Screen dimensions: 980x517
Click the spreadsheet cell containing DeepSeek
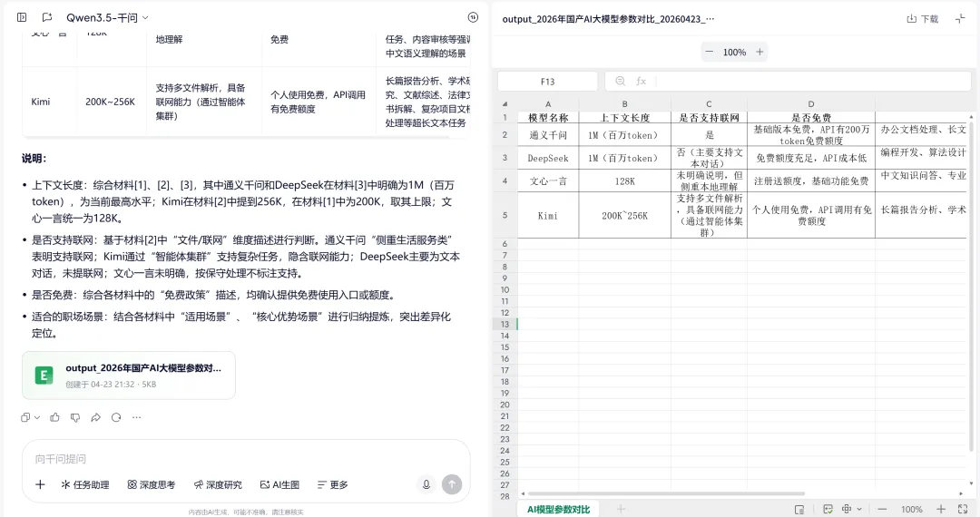(x=548, y=158)
